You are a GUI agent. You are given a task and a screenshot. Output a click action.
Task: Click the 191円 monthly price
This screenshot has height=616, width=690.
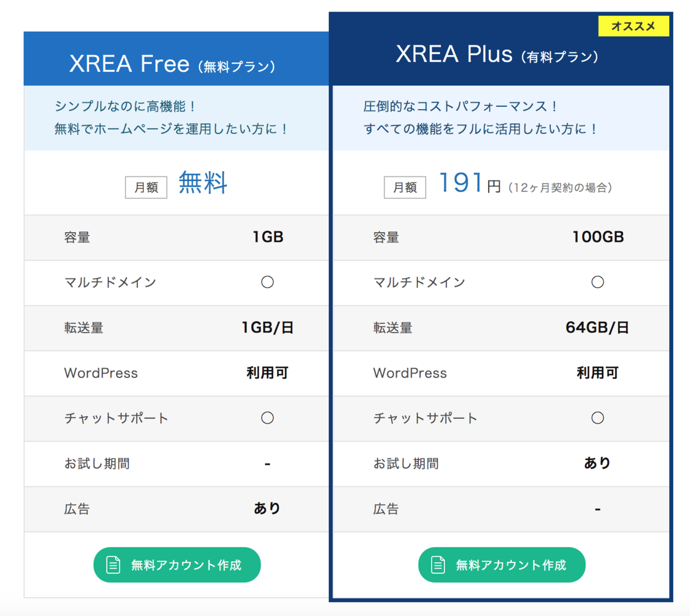point(470,183)
